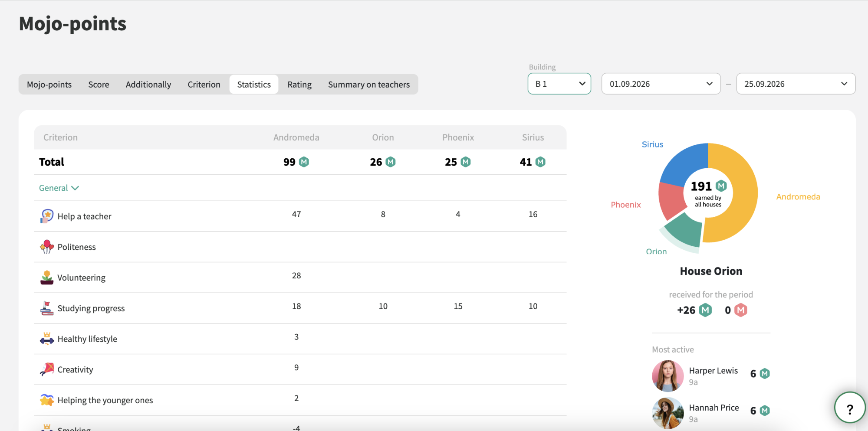This screenshot has width=868, height=431.
Task: Click Andromeda Volunteering value 28
Action: coord(296,276)
